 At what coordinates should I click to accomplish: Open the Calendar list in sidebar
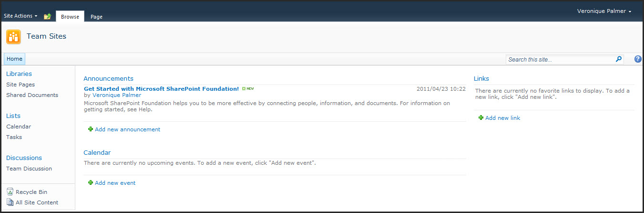pyautogui.click(x=19, y=127)
